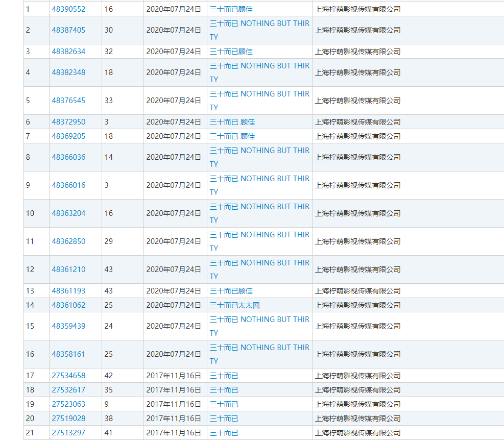Viewport: 504px width, 443px height.
Task: Select registration number 48376545
Action: click(68, 101)
